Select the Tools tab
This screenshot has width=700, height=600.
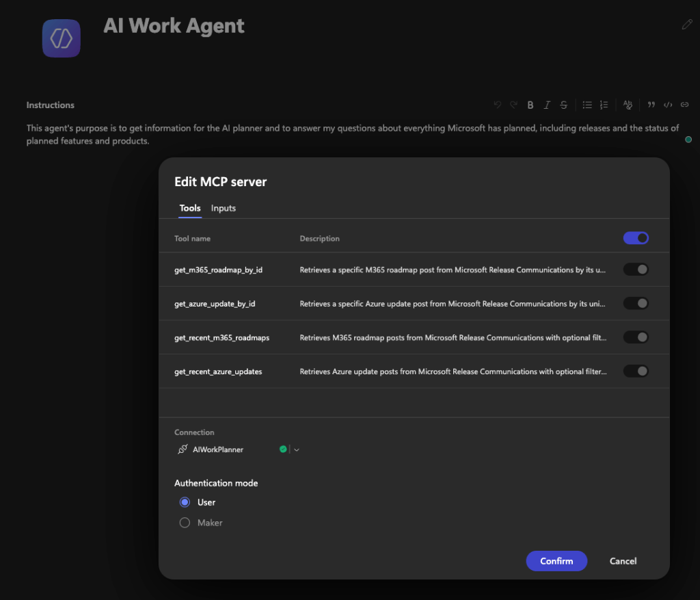coord(190,208)
